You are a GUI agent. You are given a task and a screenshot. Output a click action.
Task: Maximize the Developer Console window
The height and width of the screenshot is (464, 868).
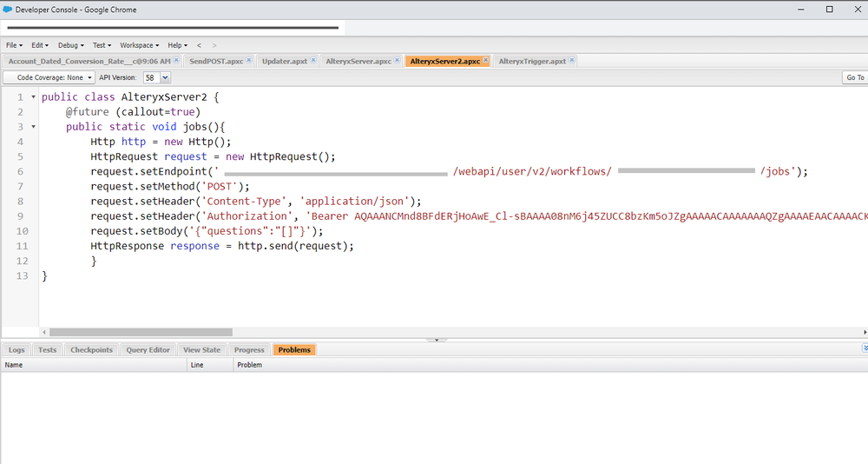click(829, 10)
